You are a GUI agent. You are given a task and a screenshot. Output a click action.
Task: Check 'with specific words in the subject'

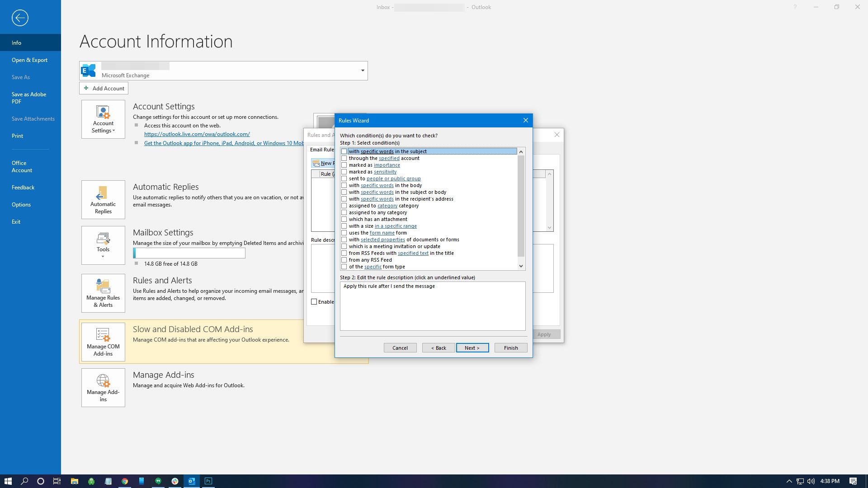(x=344, y=151)
